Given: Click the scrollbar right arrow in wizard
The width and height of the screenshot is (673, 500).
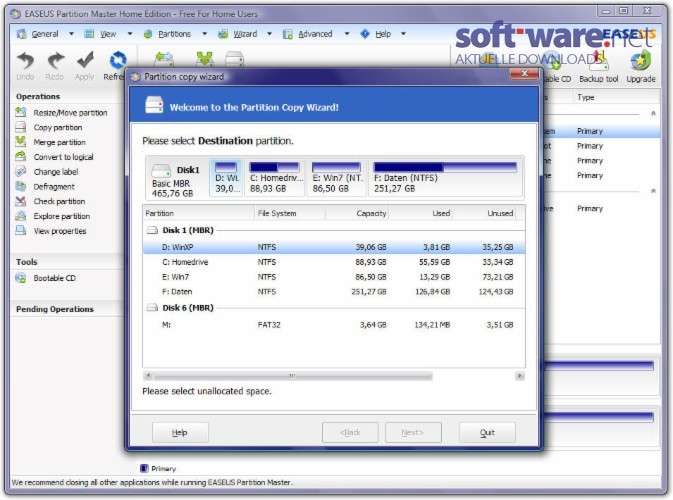Looking at the screenshot, I should (x=519, y=376).
